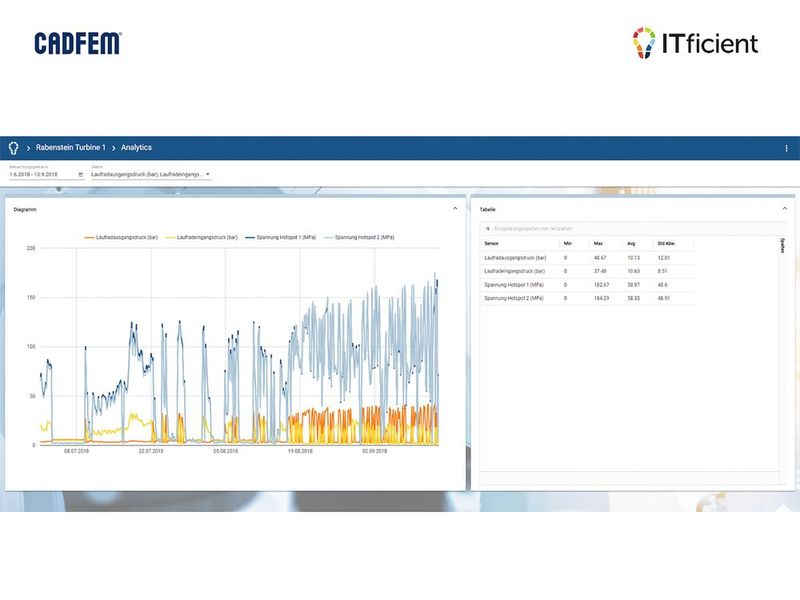This screenshot has height=600, width=800.
Task: Click the 22.07.2018 x-axis date label
Action: pyautogui.click(x=151, y=451)
